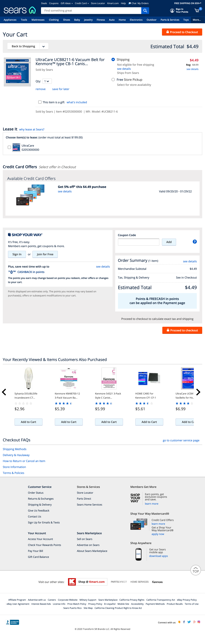Open the Electronics navigation menu
205x644 pixels.
[136, 20]
